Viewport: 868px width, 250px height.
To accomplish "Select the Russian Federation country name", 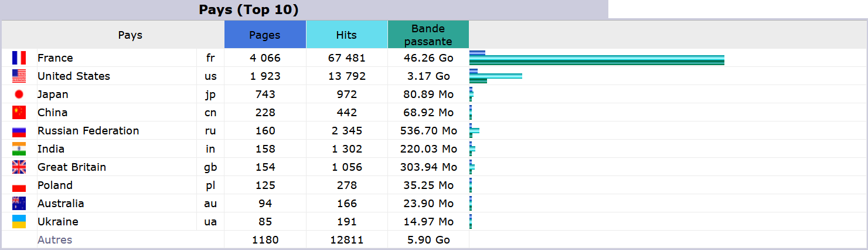I will pyautogui.click(x=88, y=131).
